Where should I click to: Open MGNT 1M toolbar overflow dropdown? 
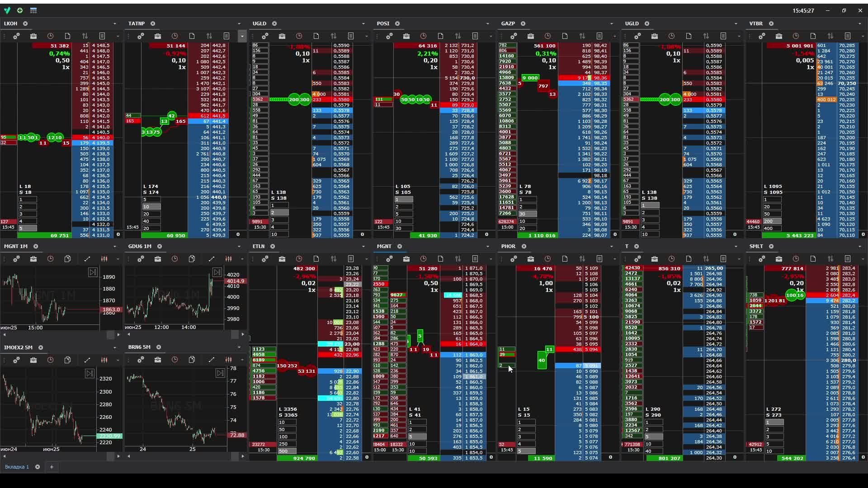118,259
